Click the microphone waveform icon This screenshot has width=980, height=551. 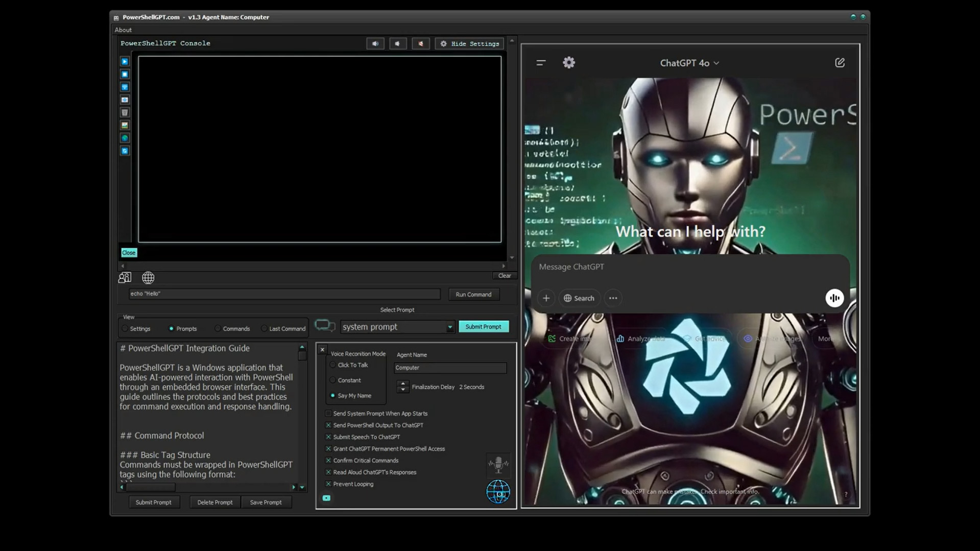click(498, 464)
